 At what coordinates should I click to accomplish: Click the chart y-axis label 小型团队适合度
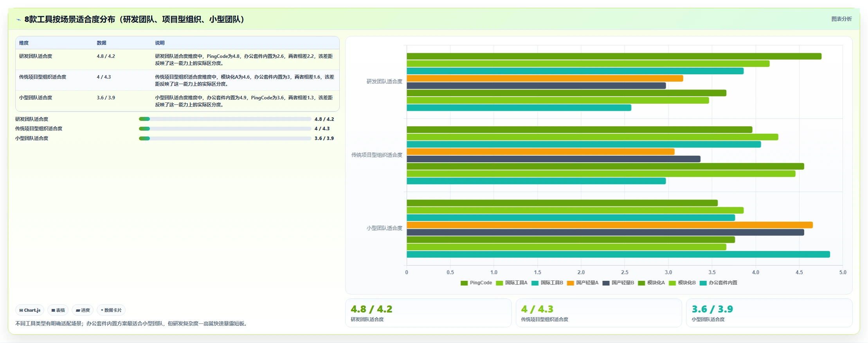tap(384, 228)
